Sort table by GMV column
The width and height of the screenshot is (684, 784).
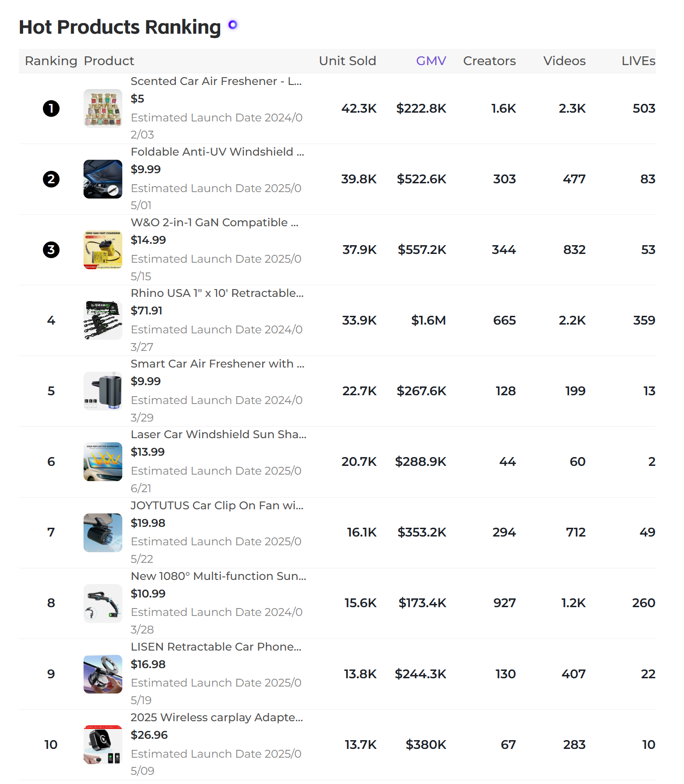coord(431,61)
